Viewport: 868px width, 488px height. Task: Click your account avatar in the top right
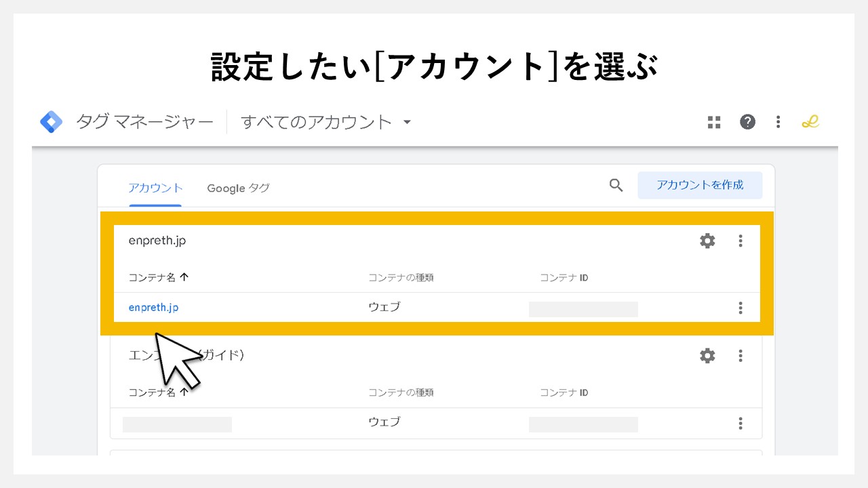[x=810, y=122]
